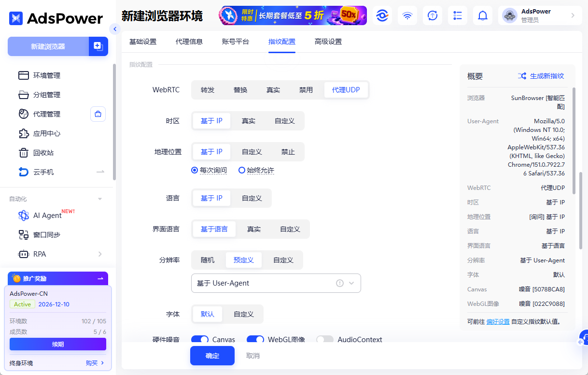This screenshot has height=375, width=588.
Task: Select the 指纹配置 tab
Action: [x=282, y=42]
